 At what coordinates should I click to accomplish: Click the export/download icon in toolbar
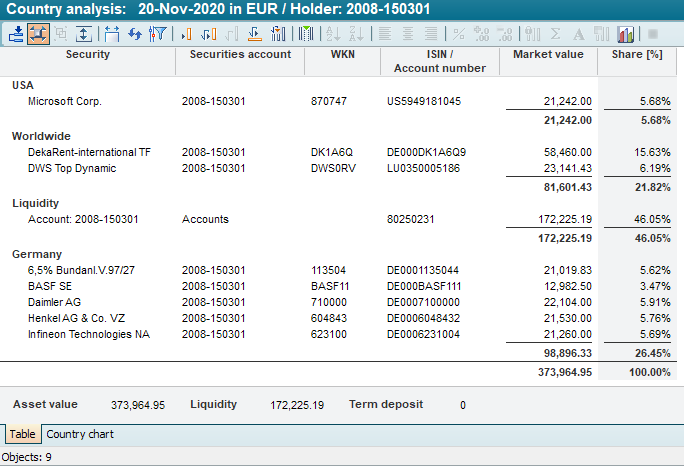pos(16,33)
